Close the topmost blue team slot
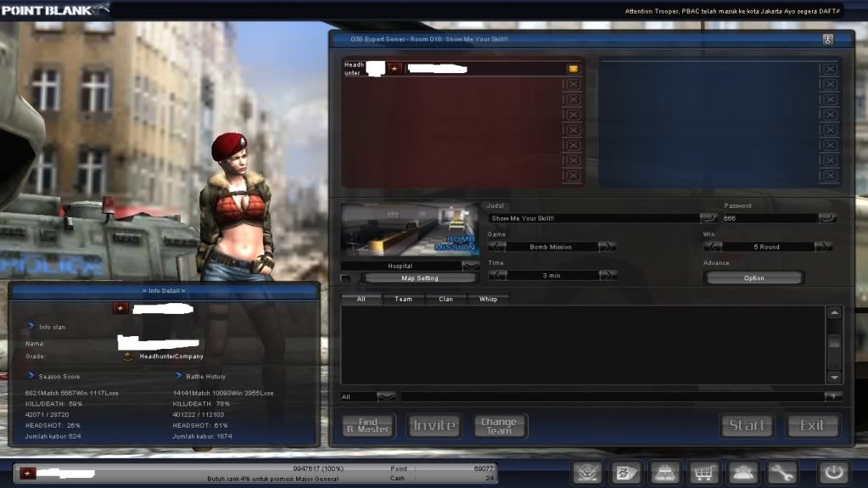868x488 pixels. tap(829, 70)
